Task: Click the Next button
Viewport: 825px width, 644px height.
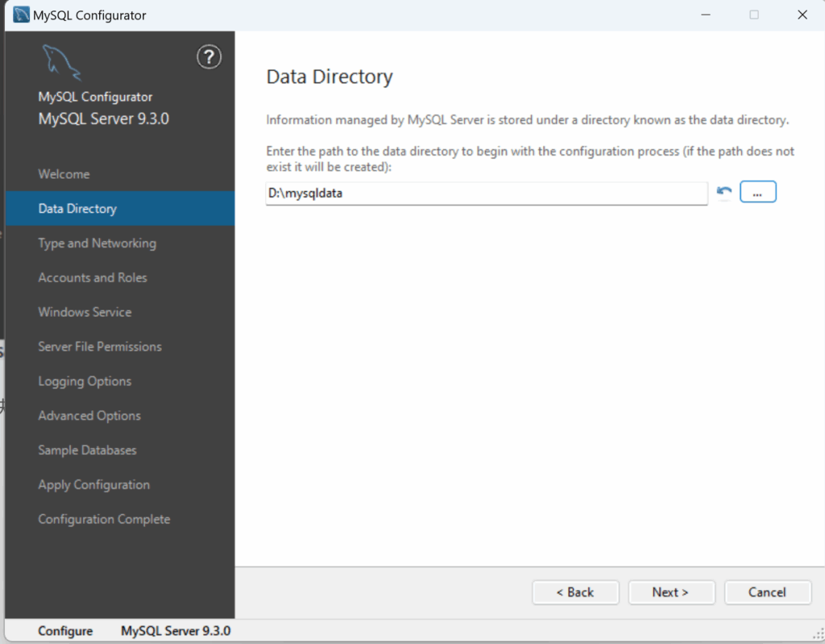Action: [x=671, y=592]
